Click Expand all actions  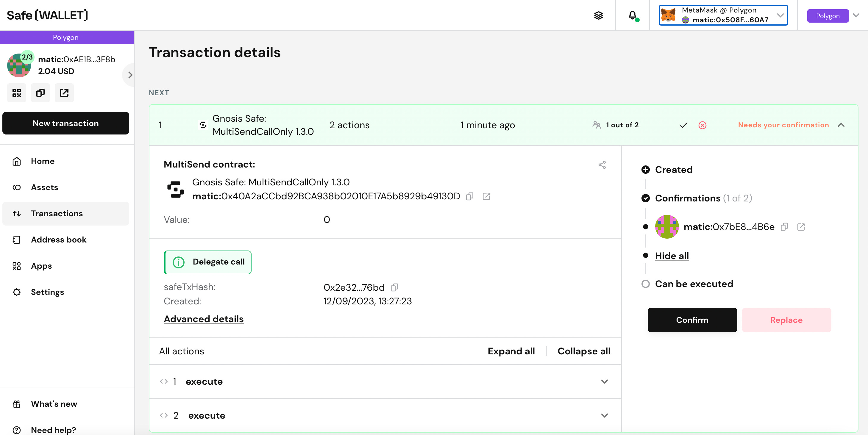[x=511, y=351]
